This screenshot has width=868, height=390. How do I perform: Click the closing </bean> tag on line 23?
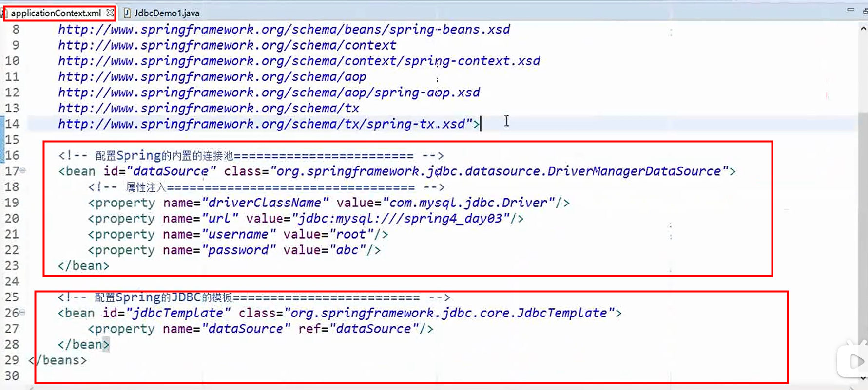[x=83, y=266]
